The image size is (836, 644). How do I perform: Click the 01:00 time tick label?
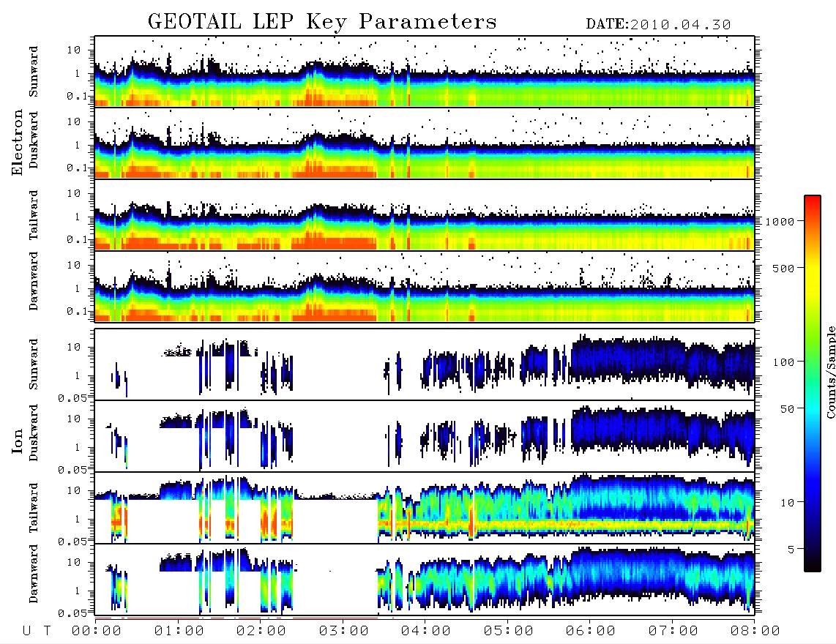tap(179, 632)
